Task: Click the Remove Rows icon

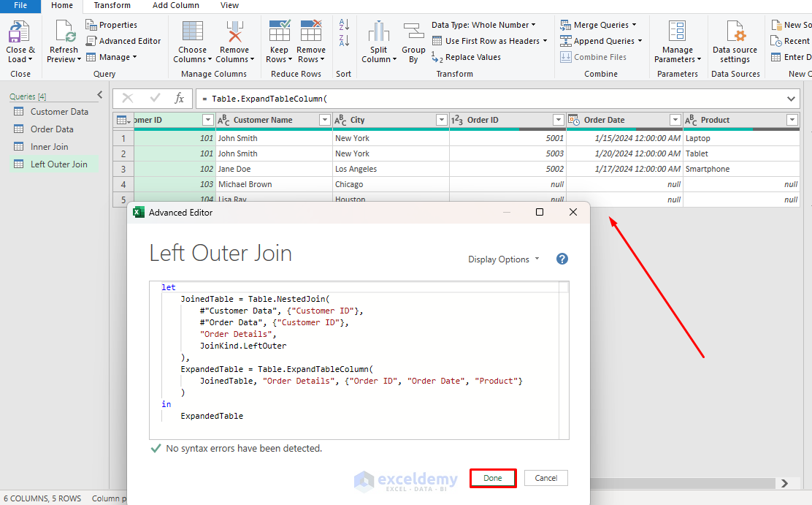Action: click(x=311, y=31)
